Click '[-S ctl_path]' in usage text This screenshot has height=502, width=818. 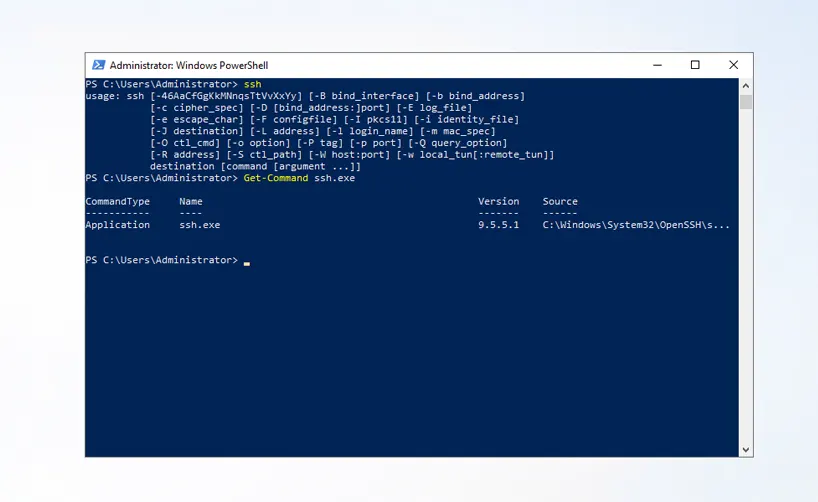pyautogui.click(x=264, y=154)
